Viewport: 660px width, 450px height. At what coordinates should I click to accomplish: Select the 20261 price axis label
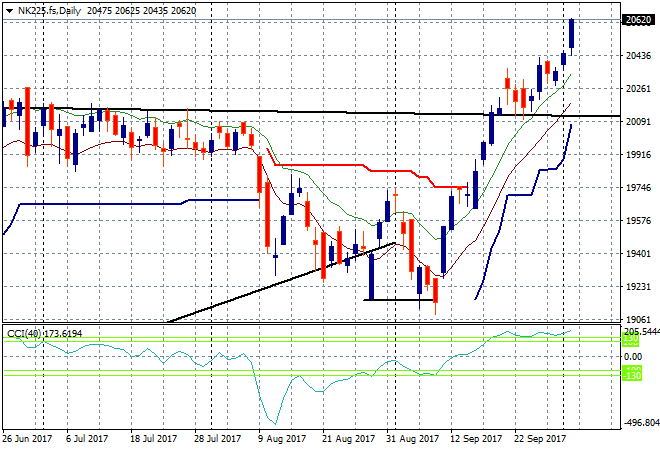pos(639,88)
